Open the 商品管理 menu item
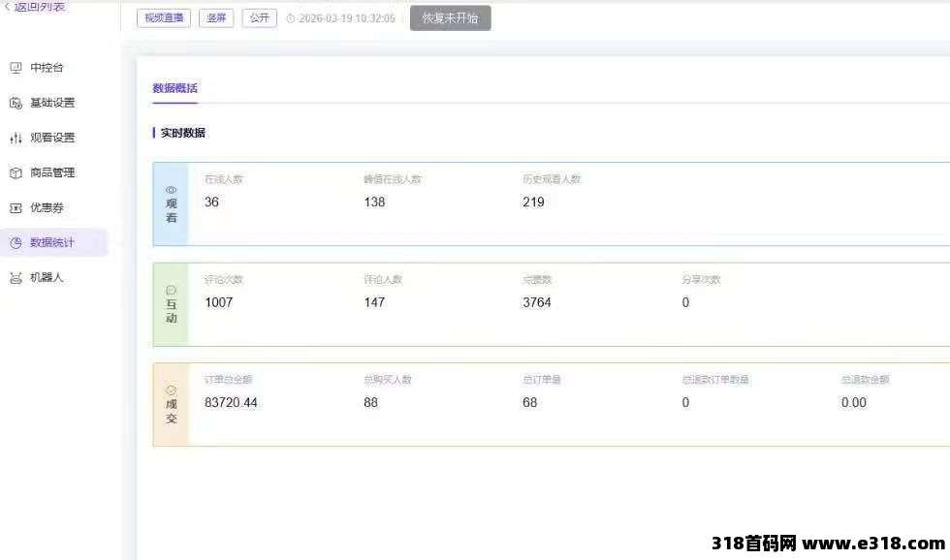This screenshot has height=560, width=950. [x=52, y=172]
